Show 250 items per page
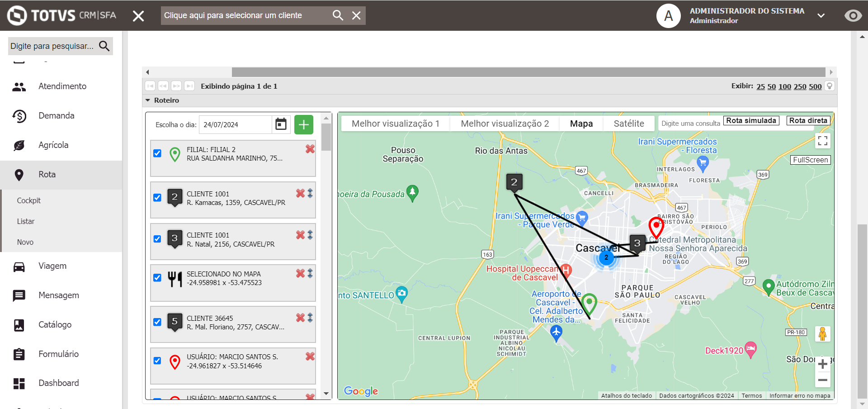 point(800,86)
